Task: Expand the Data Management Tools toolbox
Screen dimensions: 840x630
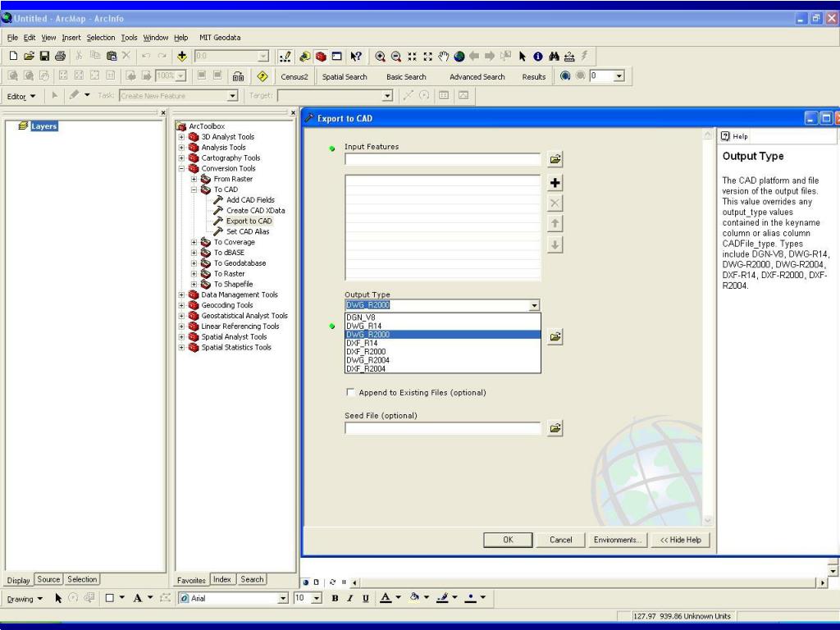Action: click(x=181, y=294)
